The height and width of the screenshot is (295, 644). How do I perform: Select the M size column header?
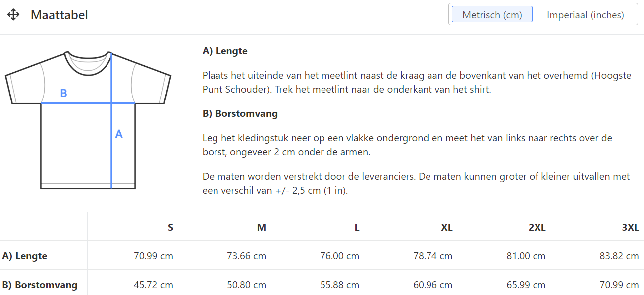[261, 227]
